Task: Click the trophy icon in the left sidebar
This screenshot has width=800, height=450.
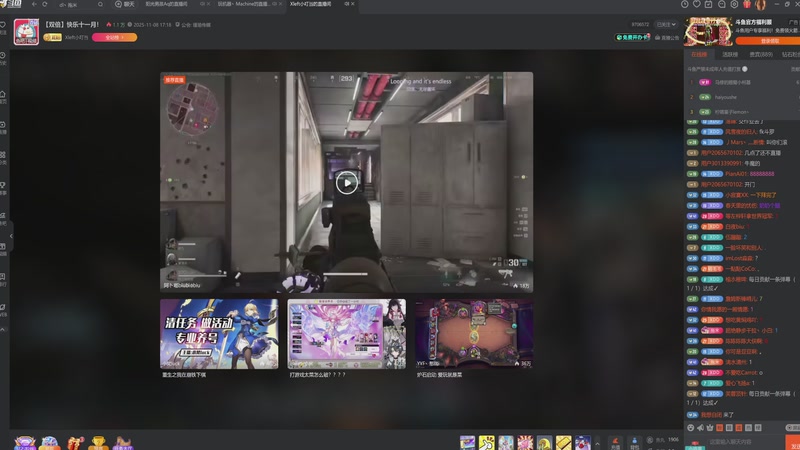Action: click(3, 185)
